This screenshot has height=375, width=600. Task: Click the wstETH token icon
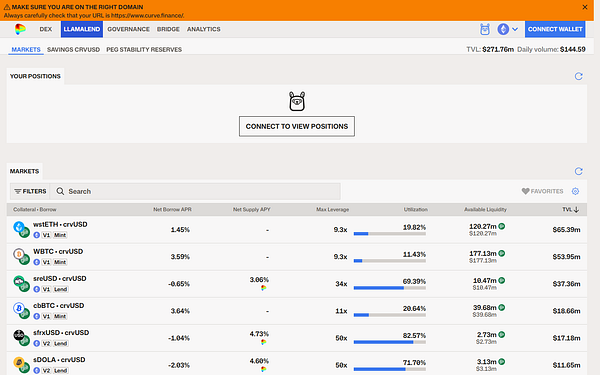point(18,226)
